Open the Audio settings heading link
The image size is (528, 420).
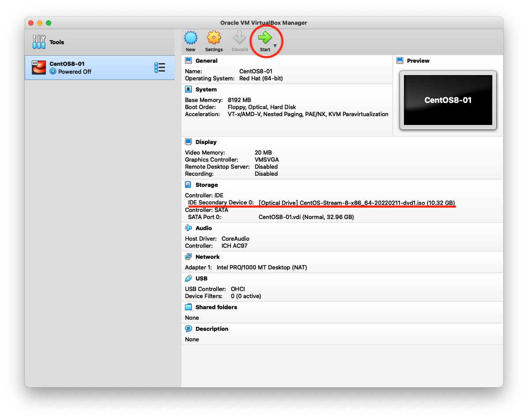click(204, 228)
